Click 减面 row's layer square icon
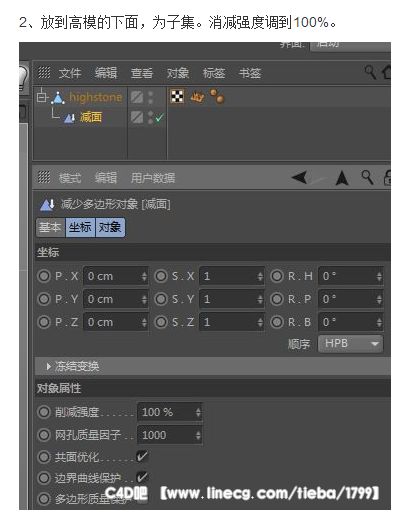The height and width of the screenshot is (510, 405). point(137,117)
